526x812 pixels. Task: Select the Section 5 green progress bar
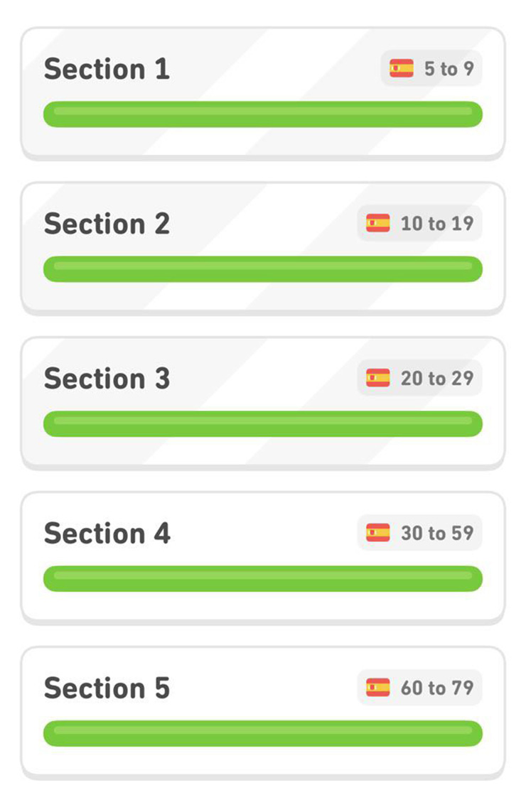coord(263,733)
